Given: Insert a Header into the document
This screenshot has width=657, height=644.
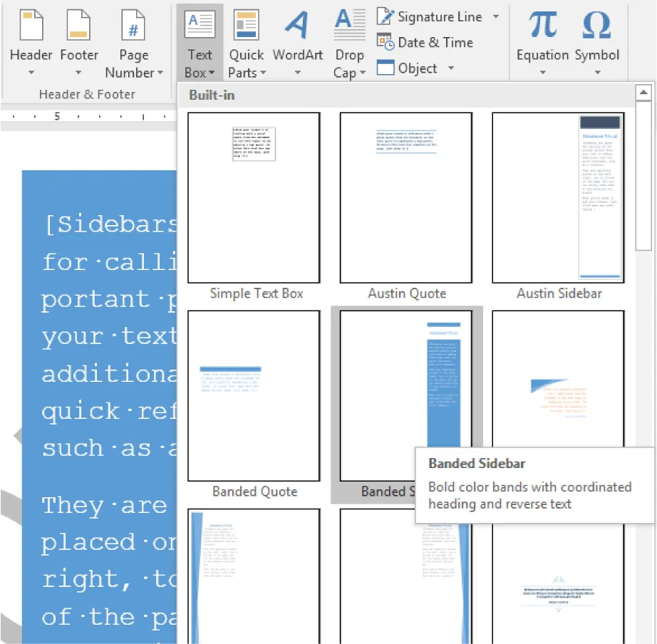Looking at the screenshot, I should 31,36.
